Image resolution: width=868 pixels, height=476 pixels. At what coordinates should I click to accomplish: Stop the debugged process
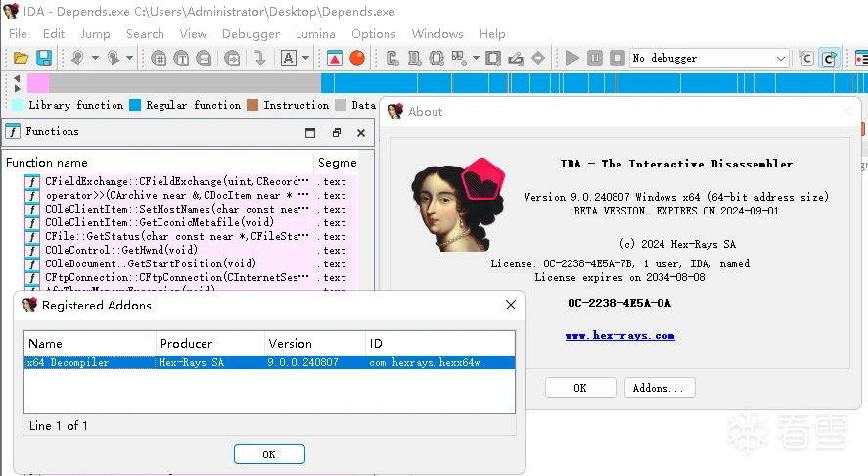click(x=617, y=58)
